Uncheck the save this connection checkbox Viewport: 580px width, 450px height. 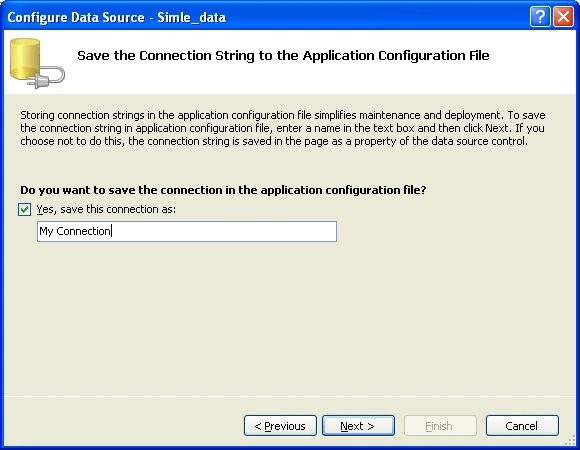[24, 209]
